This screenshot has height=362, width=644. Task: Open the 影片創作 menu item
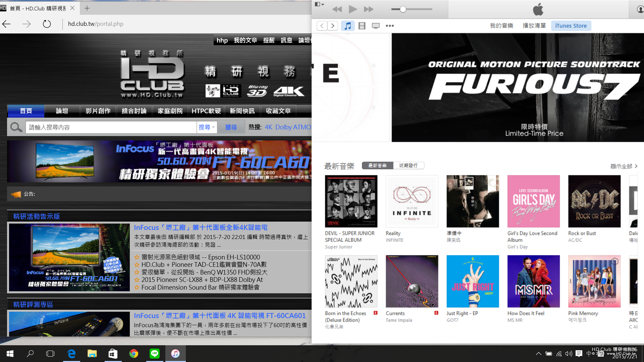coord(98,111)
